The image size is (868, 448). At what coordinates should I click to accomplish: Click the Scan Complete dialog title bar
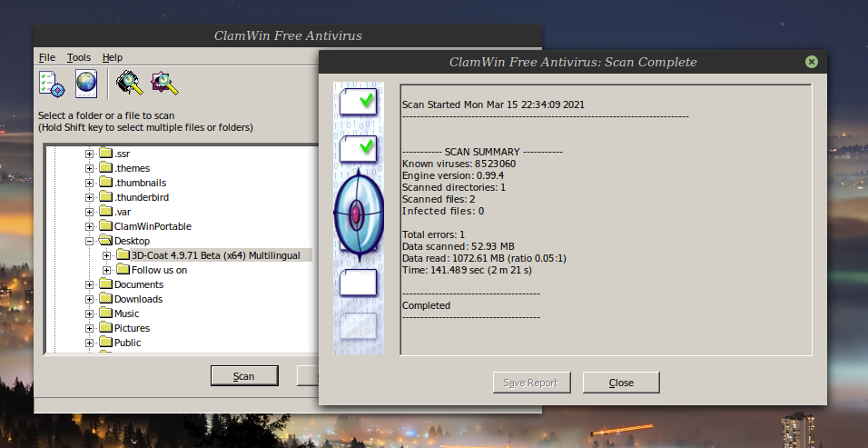[x=573, y=62]
